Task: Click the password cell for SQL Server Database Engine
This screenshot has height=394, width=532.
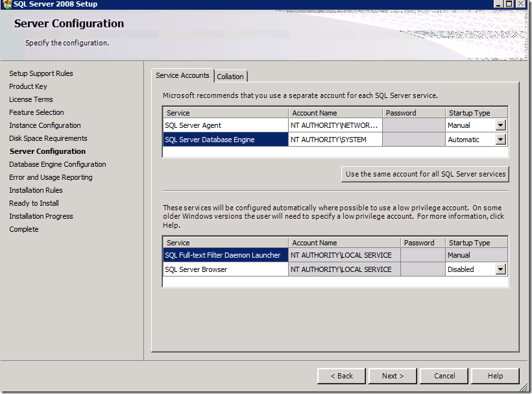Action: [x=414, y=140]
